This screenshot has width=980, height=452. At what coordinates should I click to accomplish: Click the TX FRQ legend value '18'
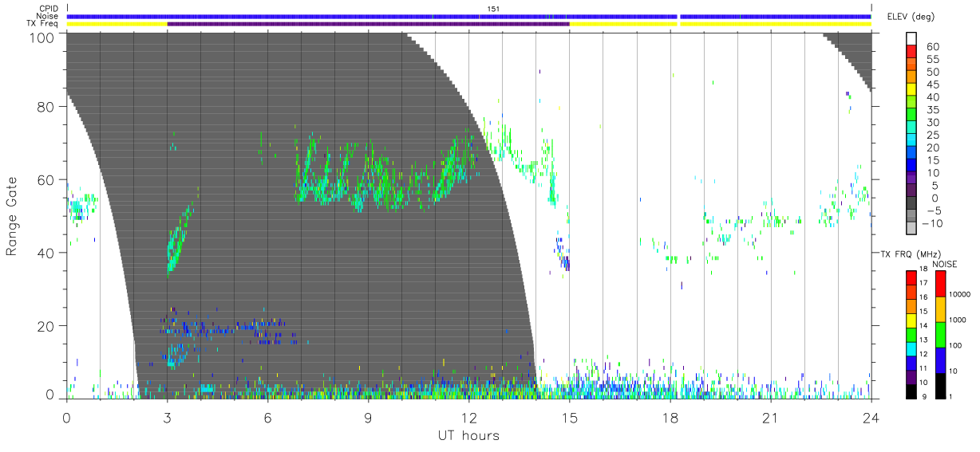(x=926, y=269)
